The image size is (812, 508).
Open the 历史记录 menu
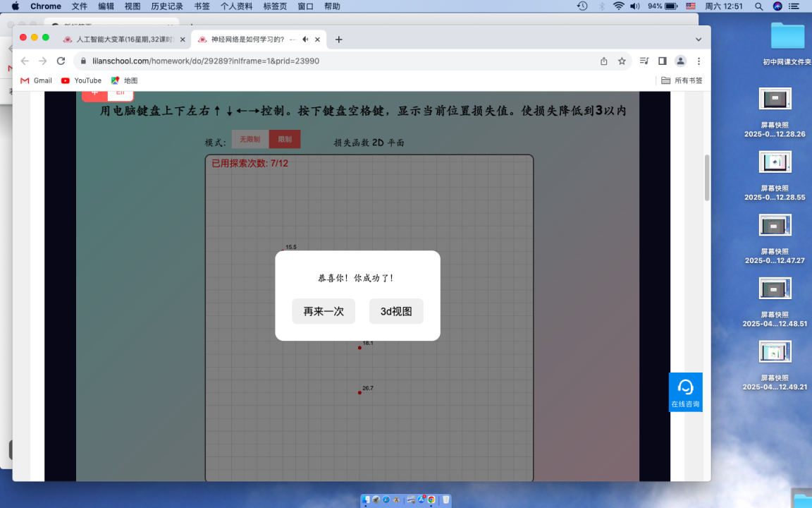pos(167,6)
